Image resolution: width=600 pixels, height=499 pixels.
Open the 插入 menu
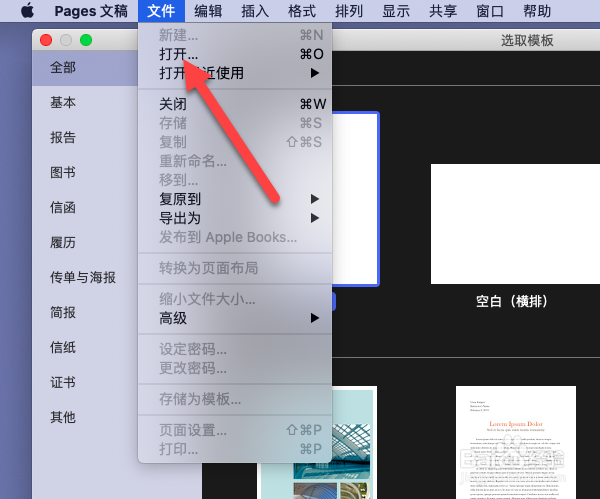[x=255, y=11]
